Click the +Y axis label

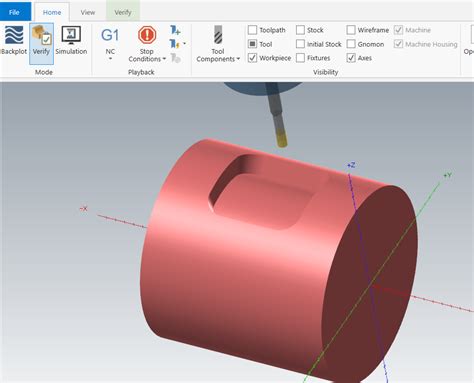pos(448,175)
